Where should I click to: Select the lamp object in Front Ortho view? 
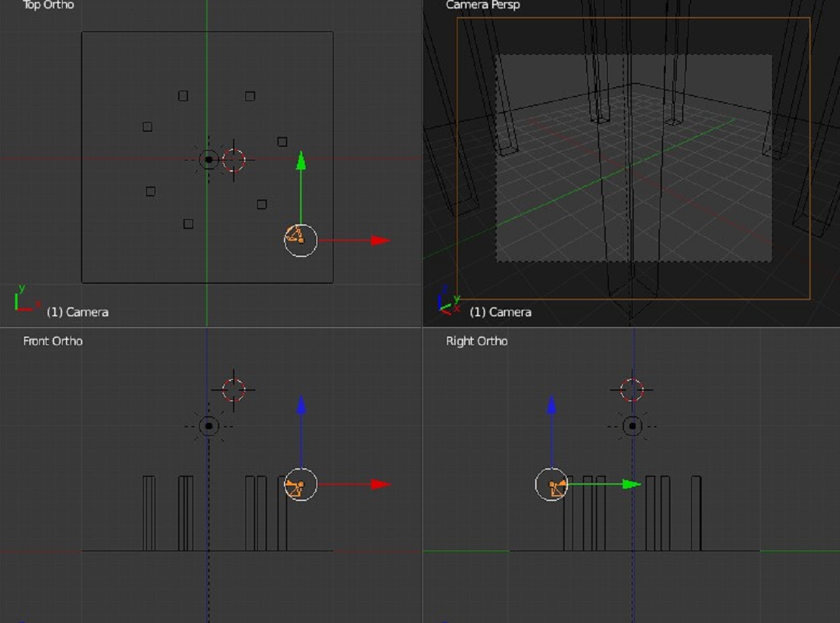point(209,427)
